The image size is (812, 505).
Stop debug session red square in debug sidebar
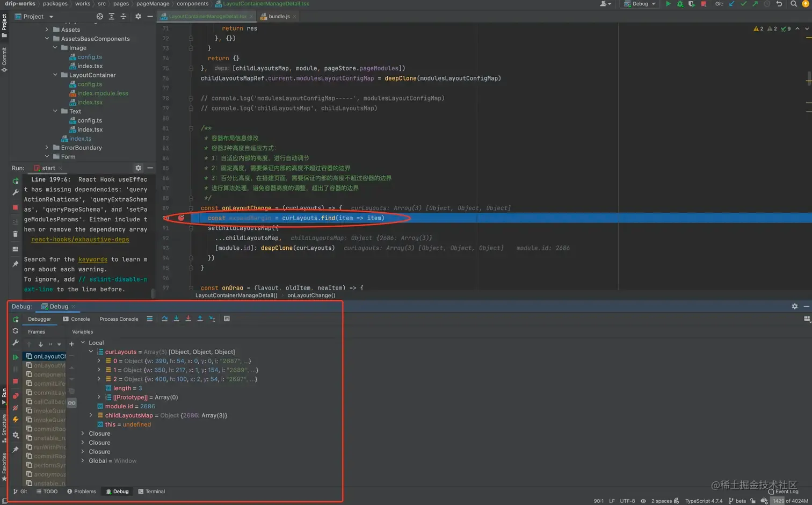(16, 381)
